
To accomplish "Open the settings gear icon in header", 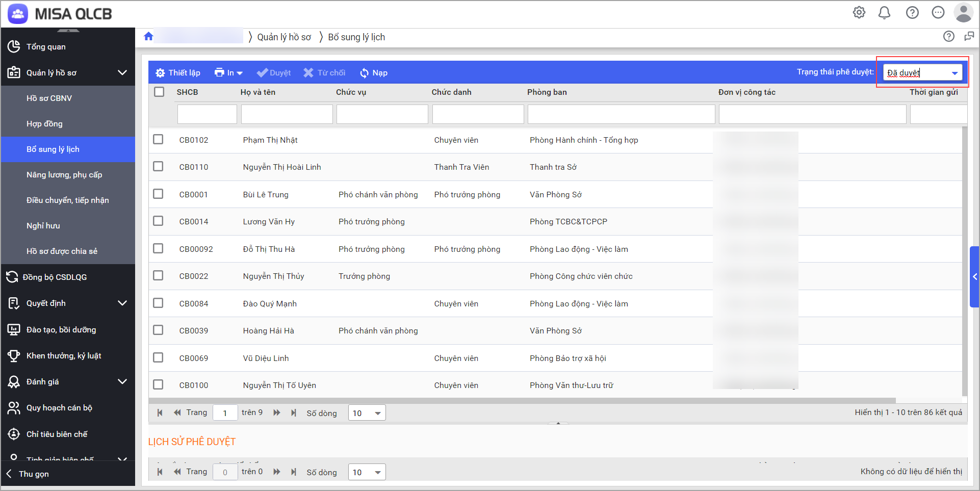I will 859,13.
